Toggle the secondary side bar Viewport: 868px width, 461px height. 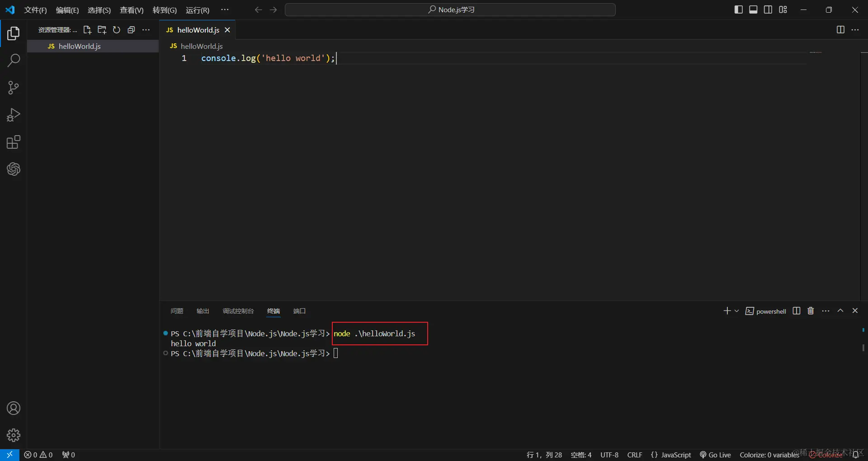[768, 10]
